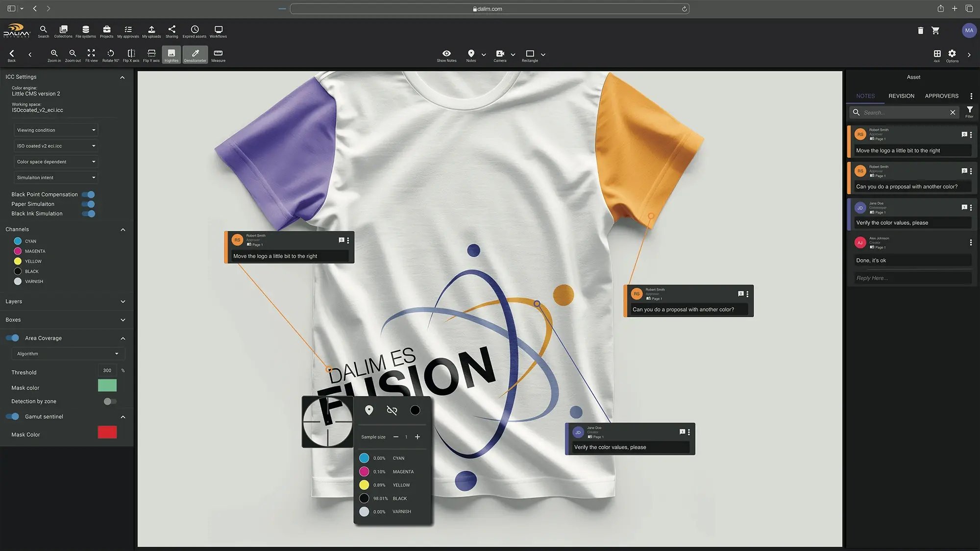The image size is (980, 551).
Task: Collapse the Channels section
Action: [x=122, y=230]
